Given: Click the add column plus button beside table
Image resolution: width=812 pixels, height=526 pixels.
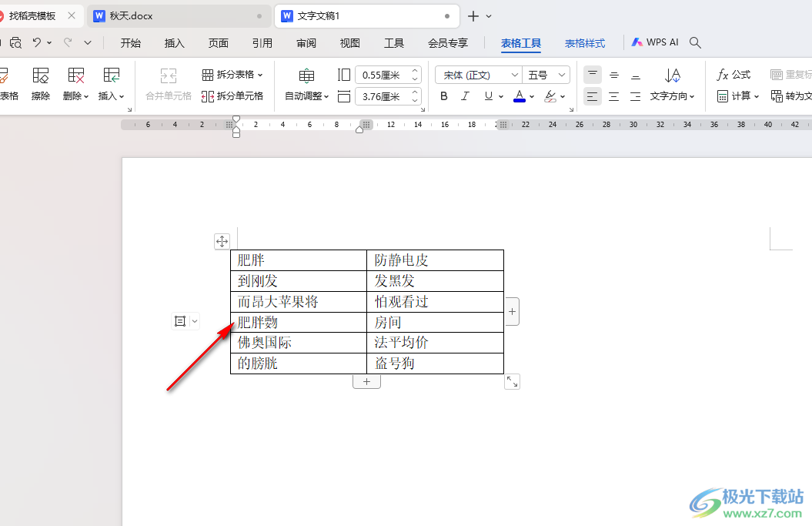Looking at the screenshot, I should pyautogui.click(x=512, y=311).
